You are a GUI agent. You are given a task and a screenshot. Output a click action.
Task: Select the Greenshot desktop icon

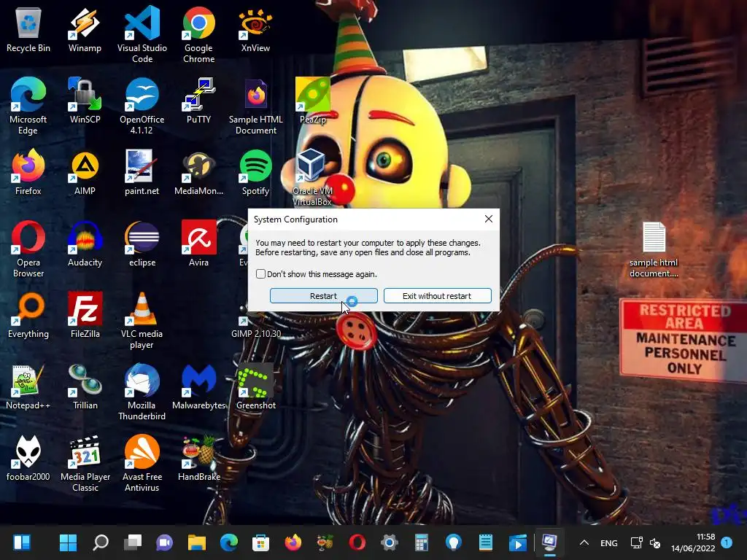click(x=256, y=386)
